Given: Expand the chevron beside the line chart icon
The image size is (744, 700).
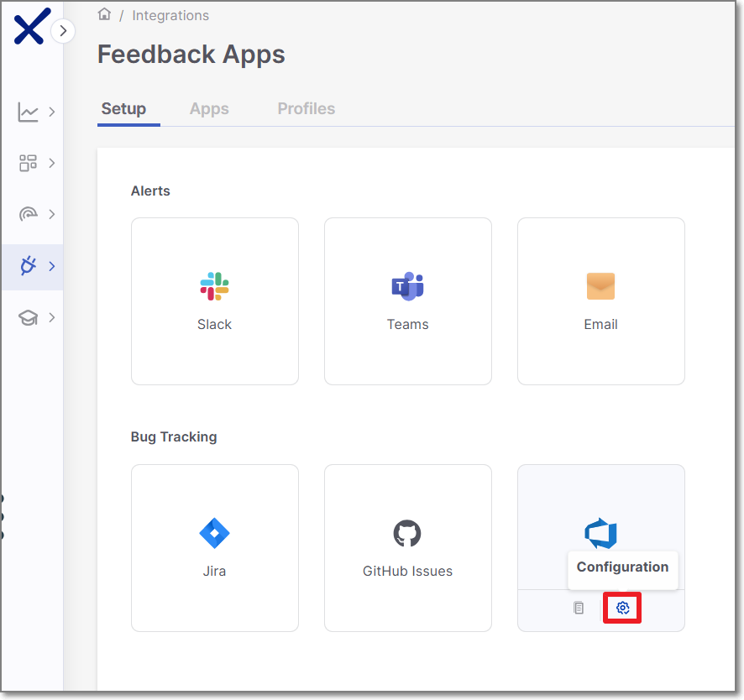Looking at the screenshot, I should pyautogui.click(x=52, y=112).
